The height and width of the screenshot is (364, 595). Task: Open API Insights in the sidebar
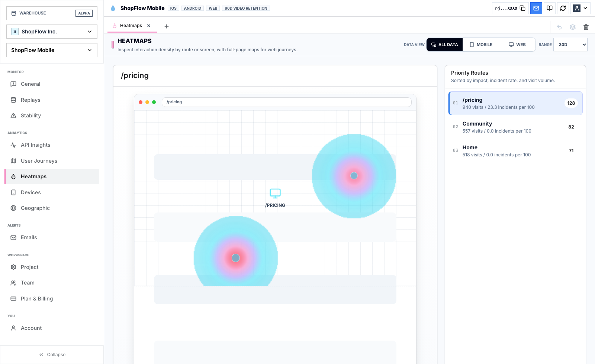click(x=52, y=145)
